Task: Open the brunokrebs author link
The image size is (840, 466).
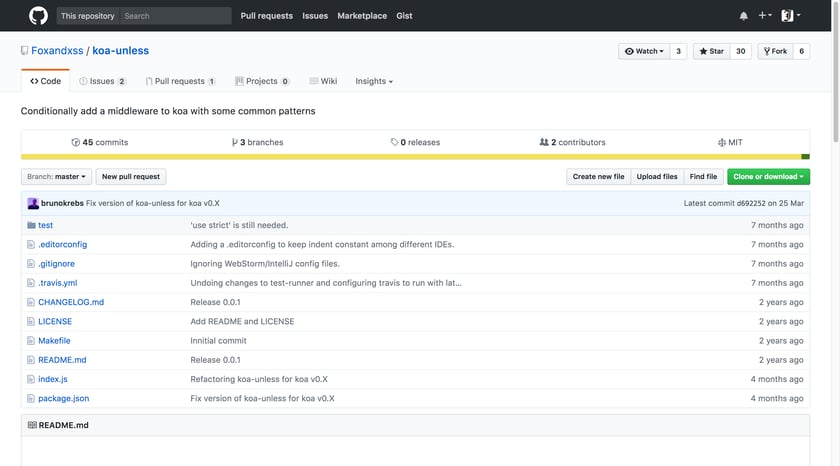Action: point(62,203)
